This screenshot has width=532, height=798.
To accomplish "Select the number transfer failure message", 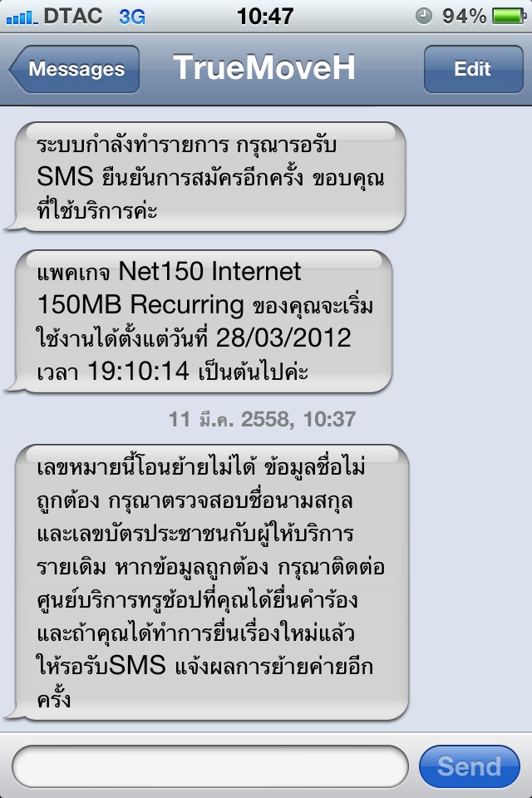I will point(207,583).
